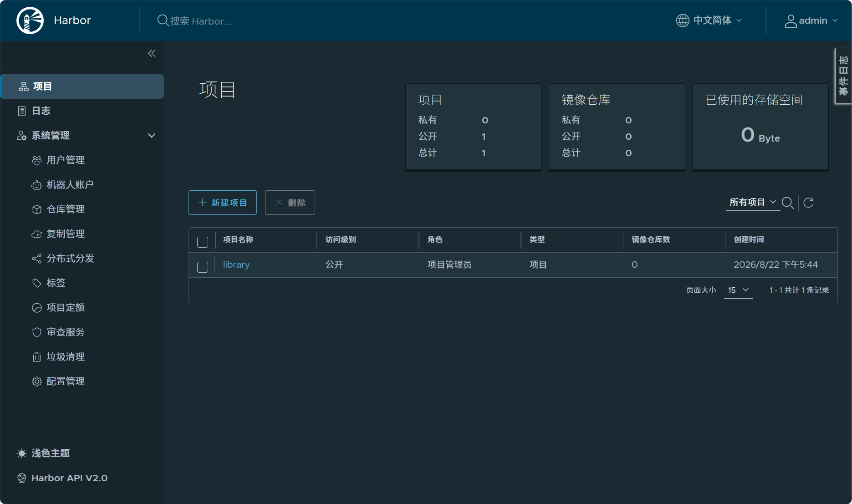Click the Harbor title text in header

pos(72,20)
